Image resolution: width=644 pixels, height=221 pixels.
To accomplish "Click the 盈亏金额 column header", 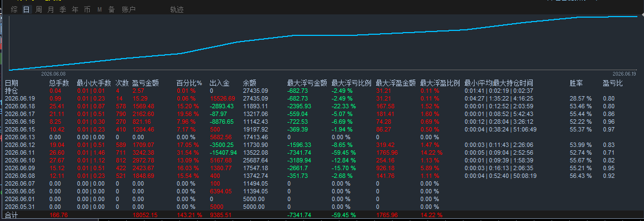I will [146, 83].
